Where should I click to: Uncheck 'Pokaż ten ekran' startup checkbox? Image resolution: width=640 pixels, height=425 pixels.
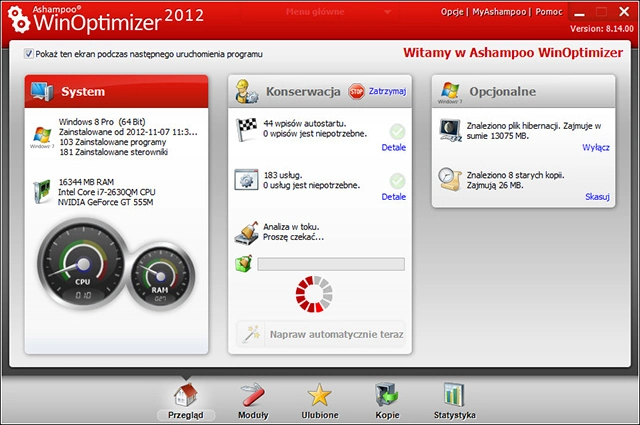click(29, 53)
